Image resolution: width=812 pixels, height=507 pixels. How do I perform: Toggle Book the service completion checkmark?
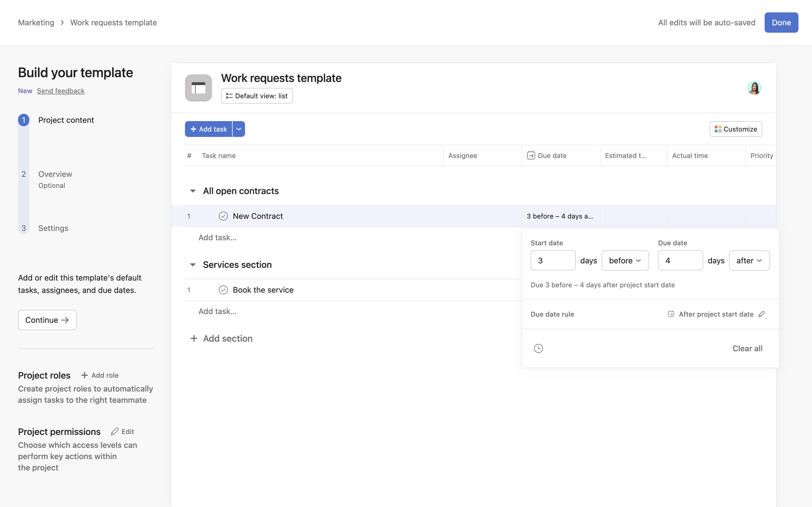point(223,290)
